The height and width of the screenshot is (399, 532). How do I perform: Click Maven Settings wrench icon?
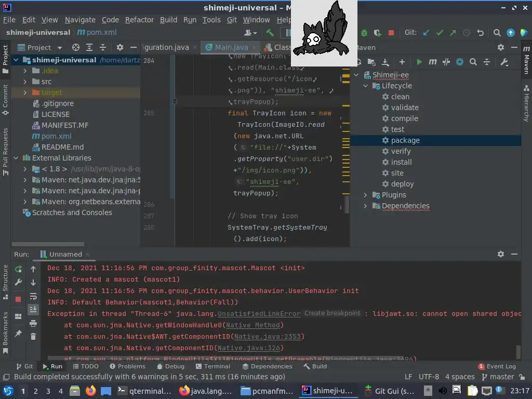(x=504, y=62)
